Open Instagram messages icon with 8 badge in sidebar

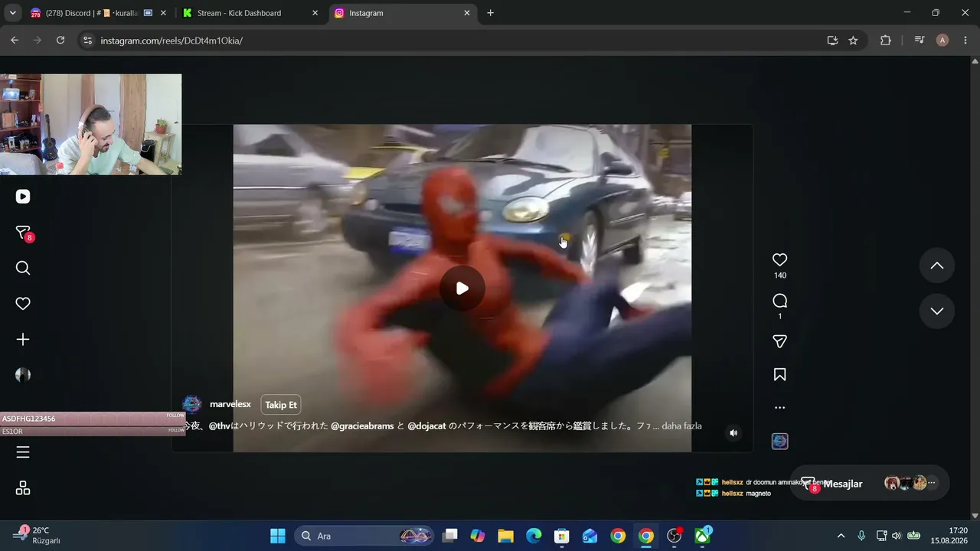point(23,233)
